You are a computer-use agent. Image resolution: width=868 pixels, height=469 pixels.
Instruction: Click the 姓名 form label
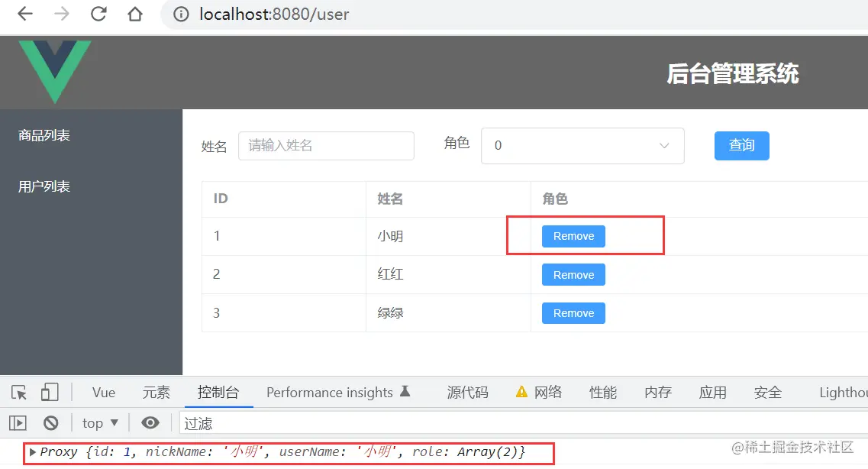tap(214, 146)
